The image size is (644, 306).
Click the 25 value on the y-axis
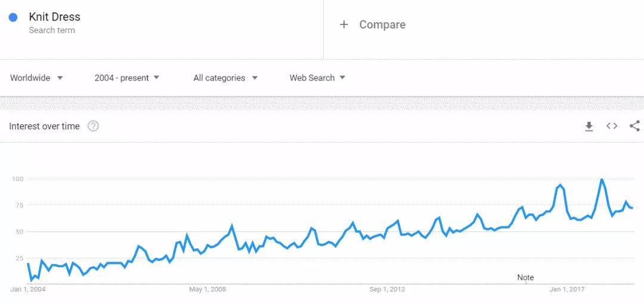point(18,258)
